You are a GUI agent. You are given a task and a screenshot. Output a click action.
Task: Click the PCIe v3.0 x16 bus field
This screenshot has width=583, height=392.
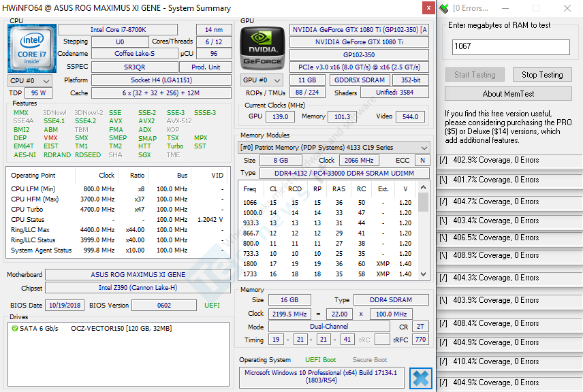click(359, 67)
